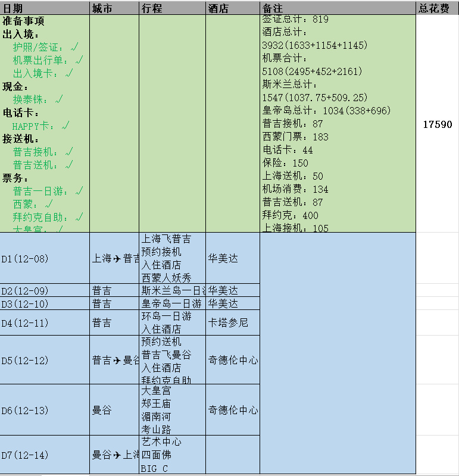Select the 城市 column header
The width and height of the screenshot is (459, 476).
(114, 8)
